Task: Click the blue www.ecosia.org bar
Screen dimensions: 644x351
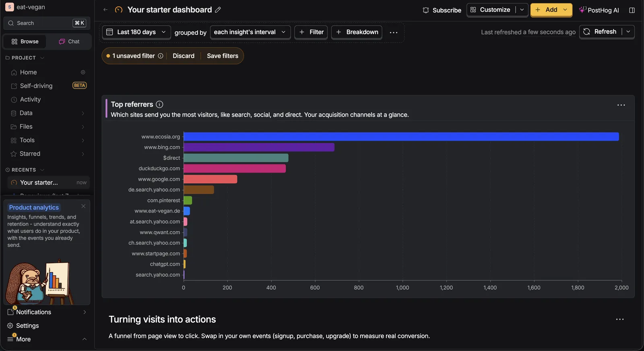Action: click(x=401, y=137)
